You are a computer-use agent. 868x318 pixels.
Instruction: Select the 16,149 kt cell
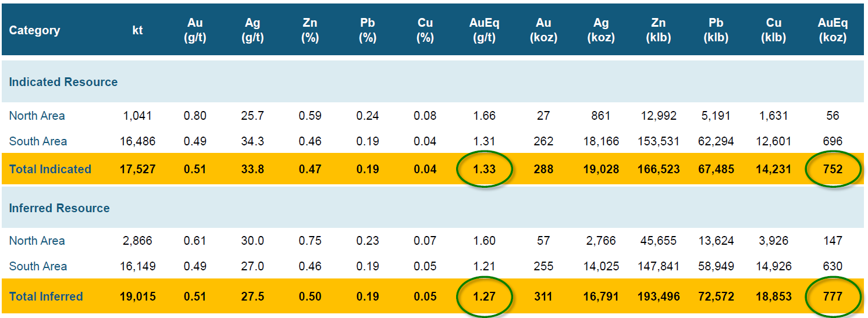[x=137, y=266]
